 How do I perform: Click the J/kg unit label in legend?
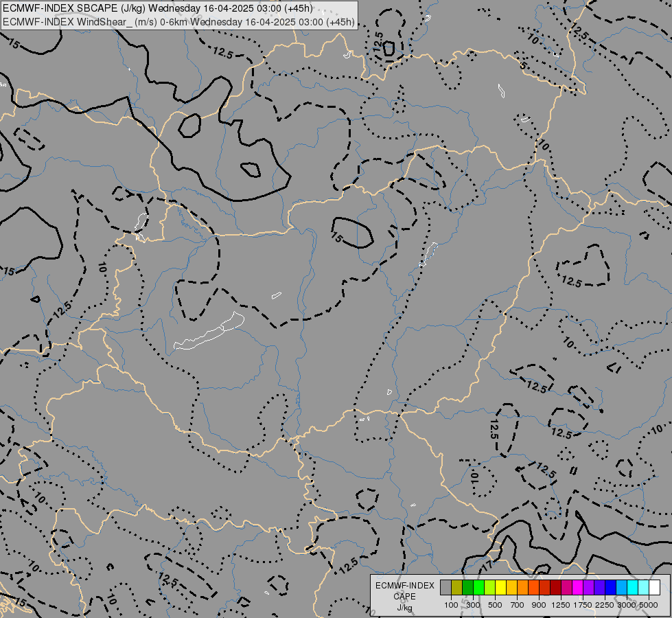coord(404,607)
